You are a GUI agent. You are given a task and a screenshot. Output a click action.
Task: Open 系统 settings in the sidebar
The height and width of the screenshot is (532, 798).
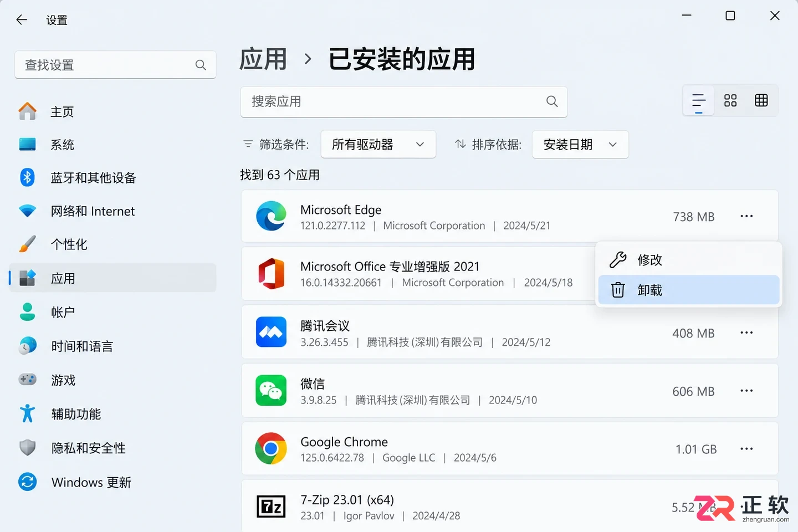coord(113,145)
